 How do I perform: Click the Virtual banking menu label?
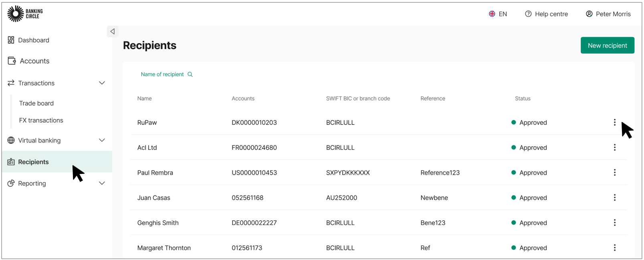click(x=39, y=140)
